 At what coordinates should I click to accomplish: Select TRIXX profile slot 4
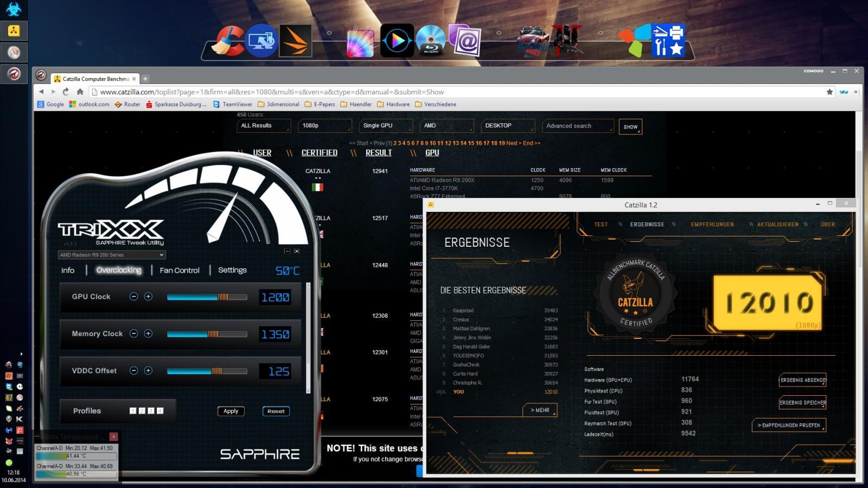point(160,411)
